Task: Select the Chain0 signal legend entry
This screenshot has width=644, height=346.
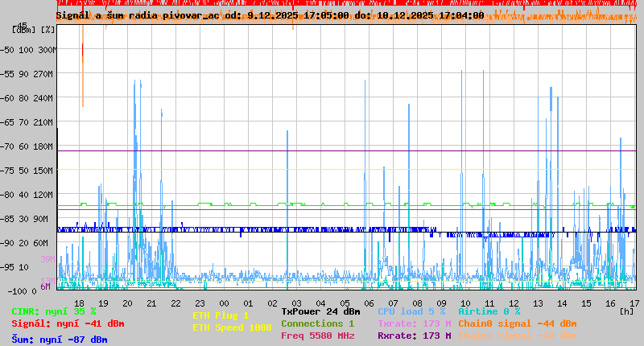Action: [x=518, y=323]
